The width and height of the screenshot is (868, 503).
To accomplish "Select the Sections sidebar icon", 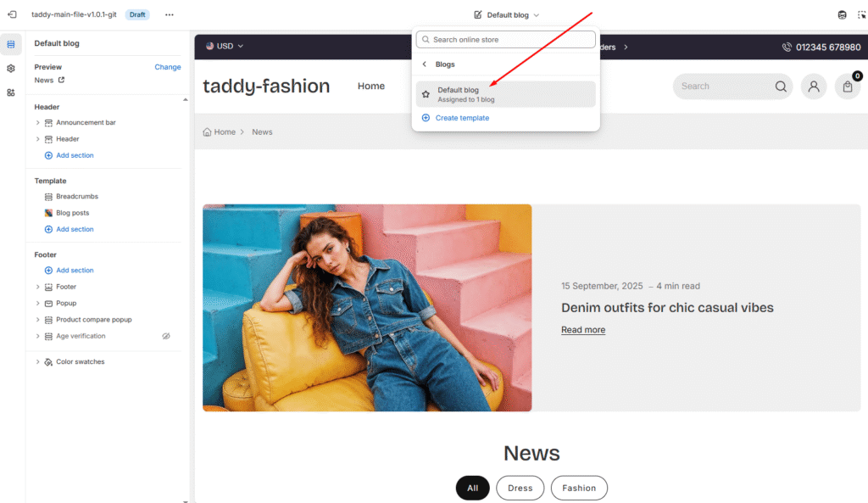I will (x=11, y=44).
